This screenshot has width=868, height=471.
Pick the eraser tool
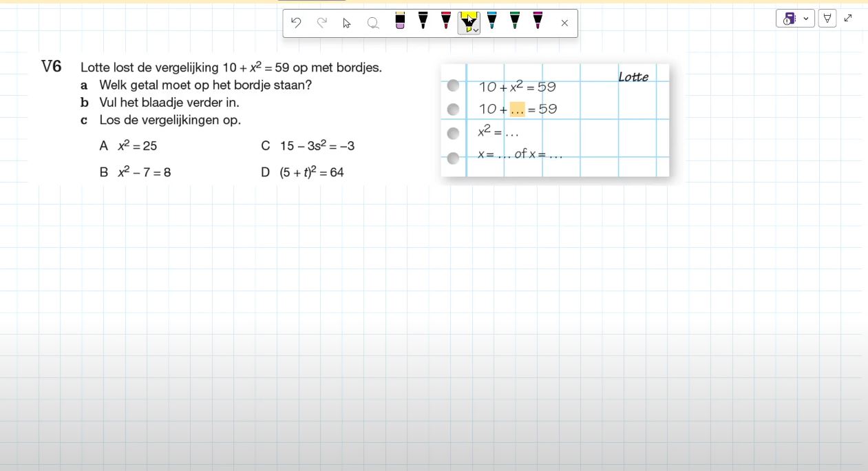tap(400, 21)
